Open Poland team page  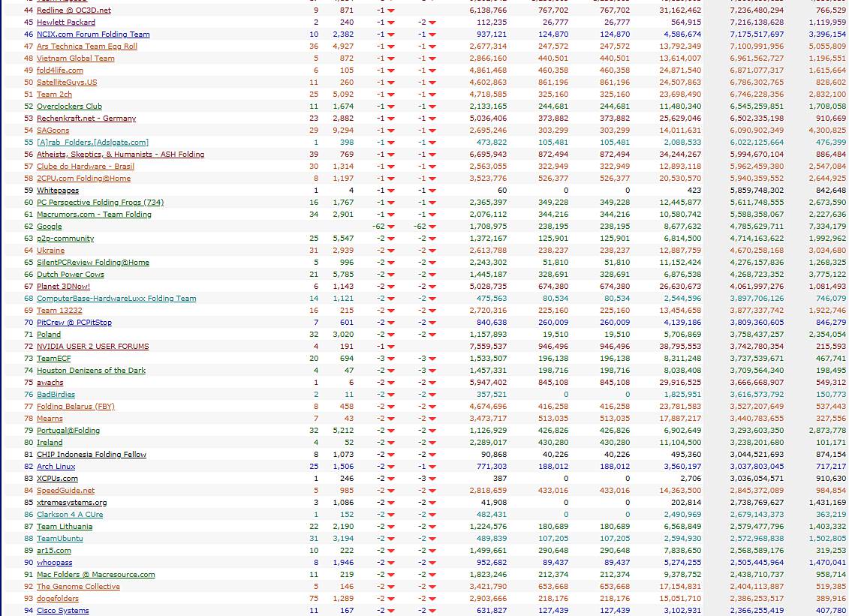coord(49,335)
